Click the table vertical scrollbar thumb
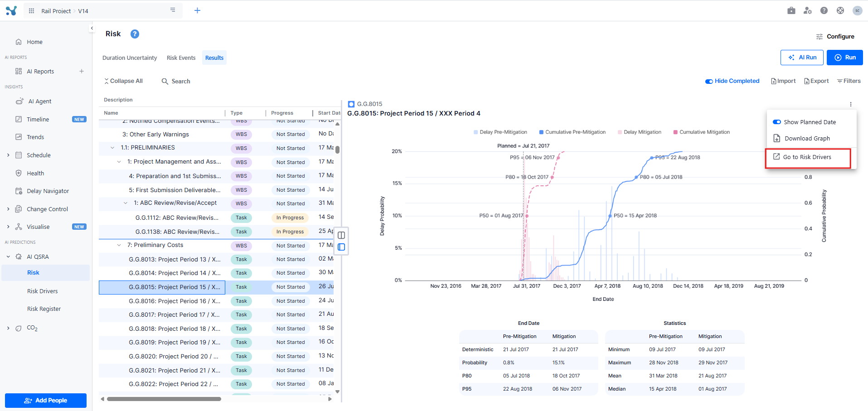Screen dimensions: 868x411 coord(337,150)
